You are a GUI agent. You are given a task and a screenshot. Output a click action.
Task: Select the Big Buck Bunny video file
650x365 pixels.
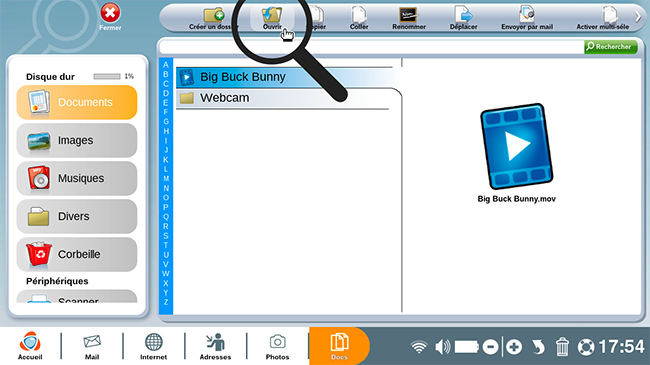point(284,77)
